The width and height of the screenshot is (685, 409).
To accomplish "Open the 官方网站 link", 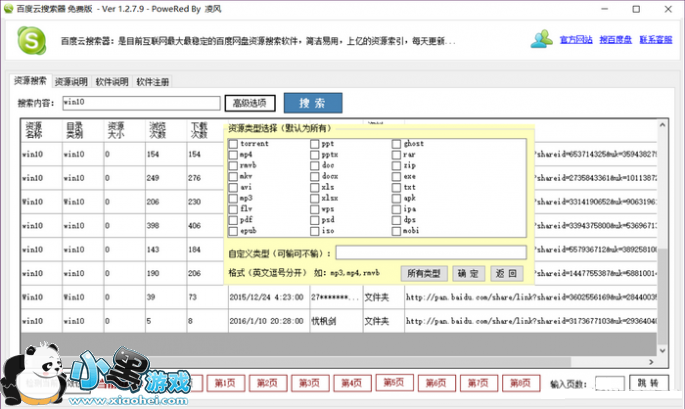I will 576,40.
